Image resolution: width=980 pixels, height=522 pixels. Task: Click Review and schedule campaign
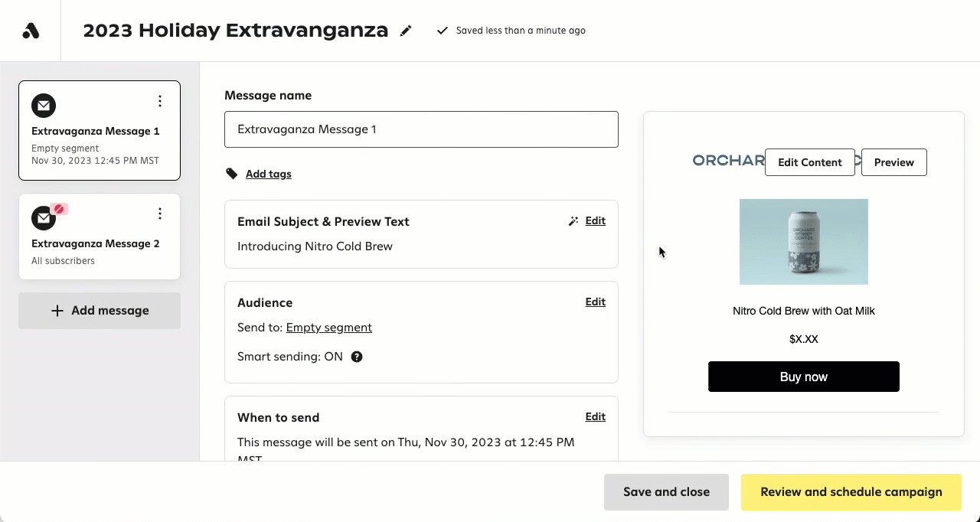(x=851, y=492)
